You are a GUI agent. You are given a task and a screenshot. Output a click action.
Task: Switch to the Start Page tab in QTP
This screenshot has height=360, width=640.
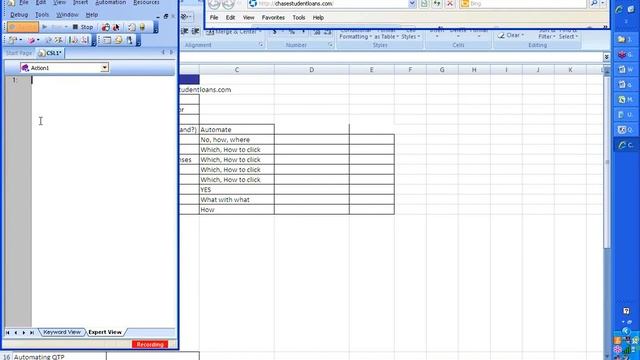tap(19, 53)
